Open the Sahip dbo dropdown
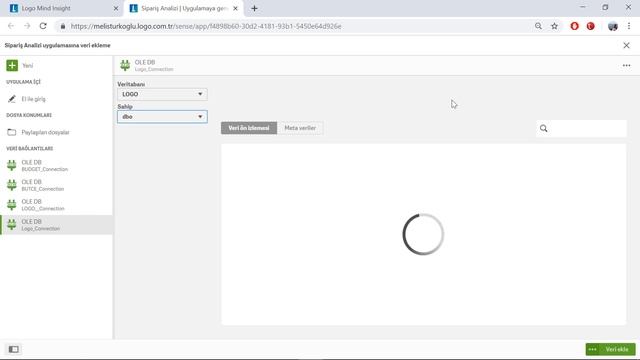Image resolution: width=640 pixels, height=360 pixels. click(x=162, y=117)
